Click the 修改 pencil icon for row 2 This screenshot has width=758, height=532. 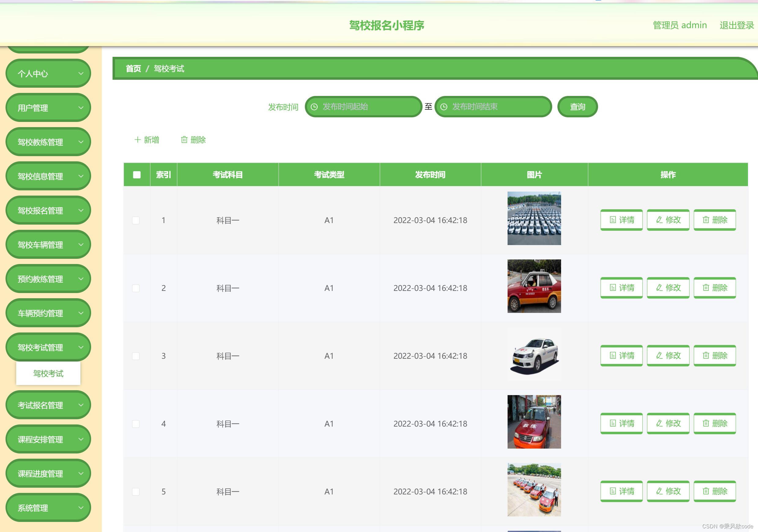click(659, 288)
